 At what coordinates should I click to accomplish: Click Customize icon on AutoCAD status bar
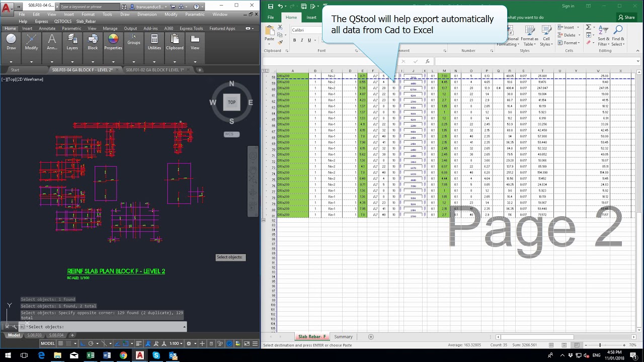(255, 343)
